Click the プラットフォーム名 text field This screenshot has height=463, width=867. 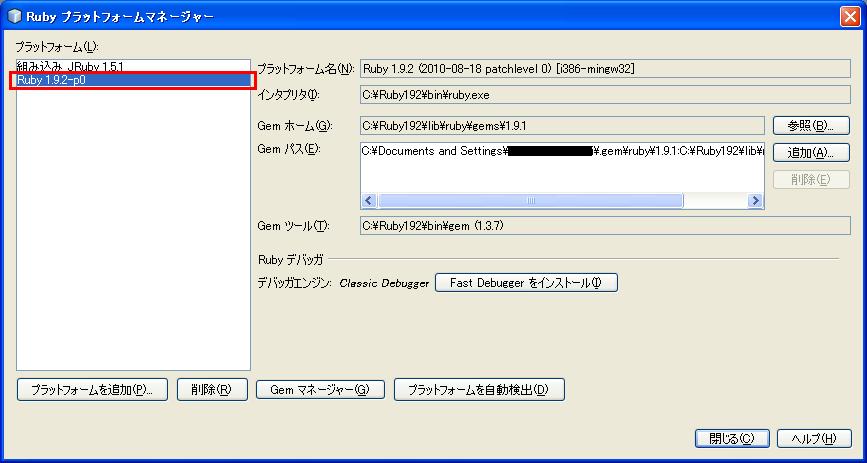[x=605, y=69]
